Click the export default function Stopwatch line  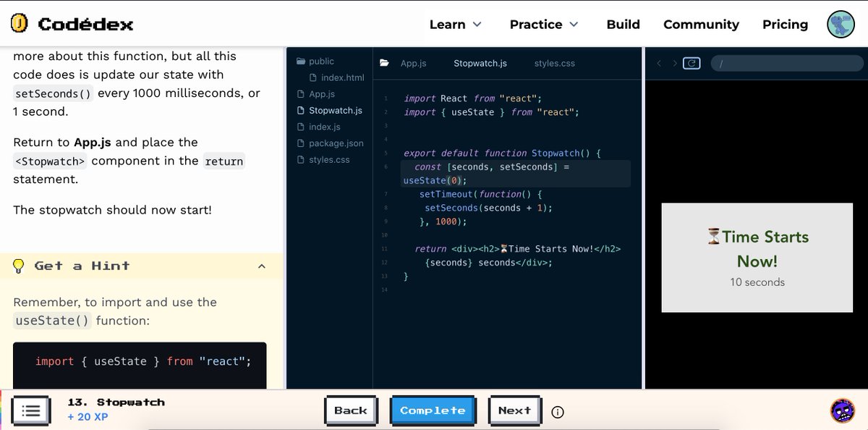coord(502,153)
